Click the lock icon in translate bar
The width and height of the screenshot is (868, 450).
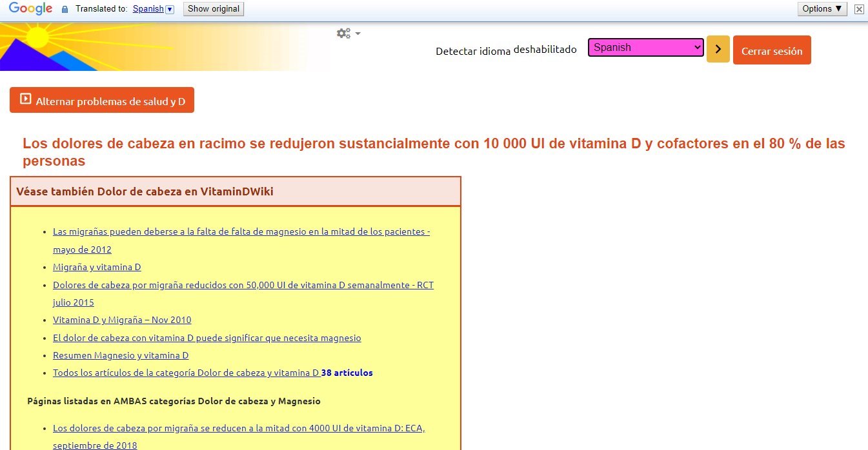65,10
